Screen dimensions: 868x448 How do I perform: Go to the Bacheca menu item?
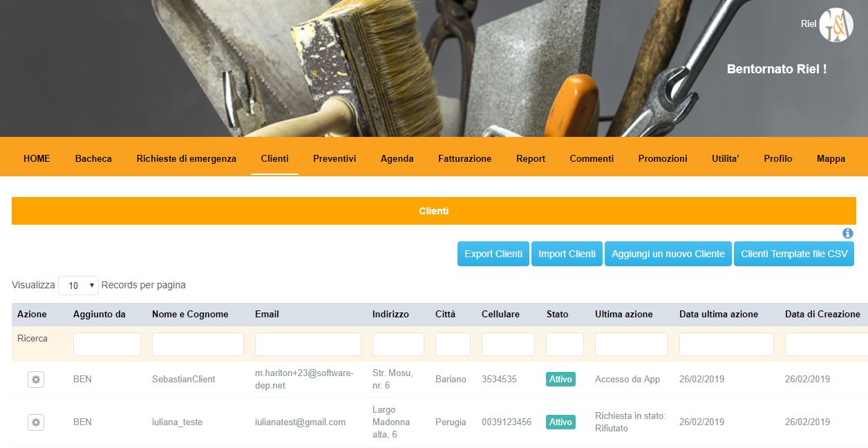(93, 158)
